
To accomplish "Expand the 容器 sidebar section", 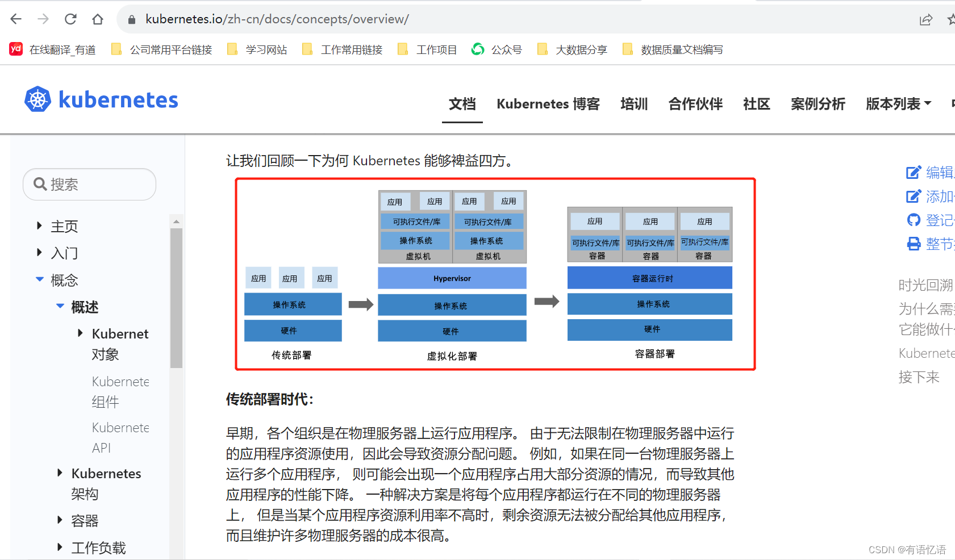I will click(x=60, y=520).
